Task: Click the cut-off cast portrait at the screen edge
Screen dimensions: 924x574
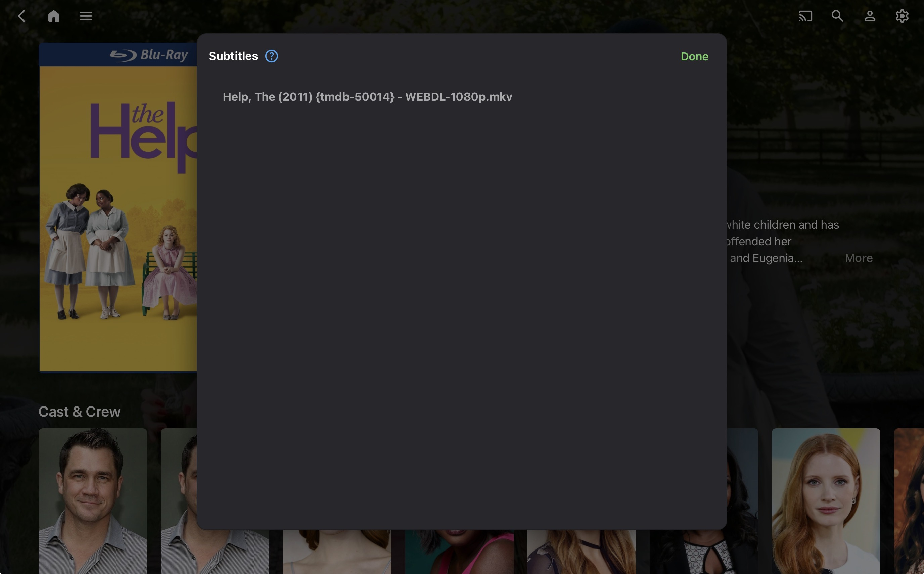Action: tap(909, 501)
